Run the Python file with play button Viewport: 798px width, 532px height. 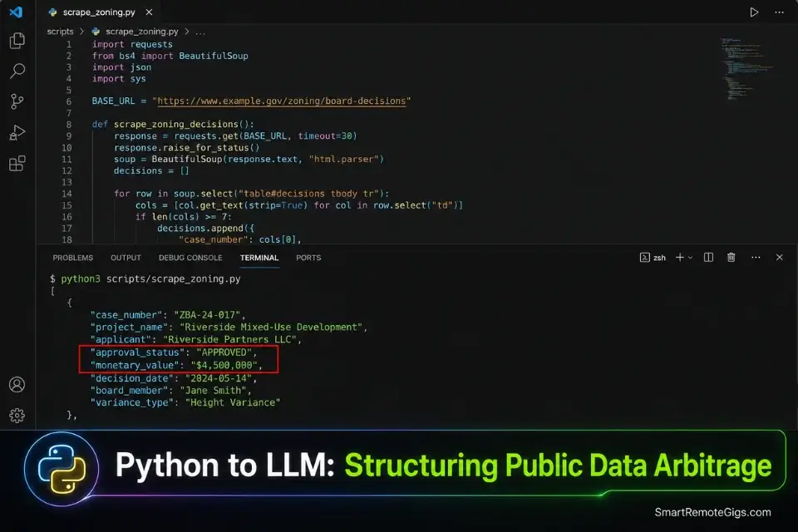[754, 12]
